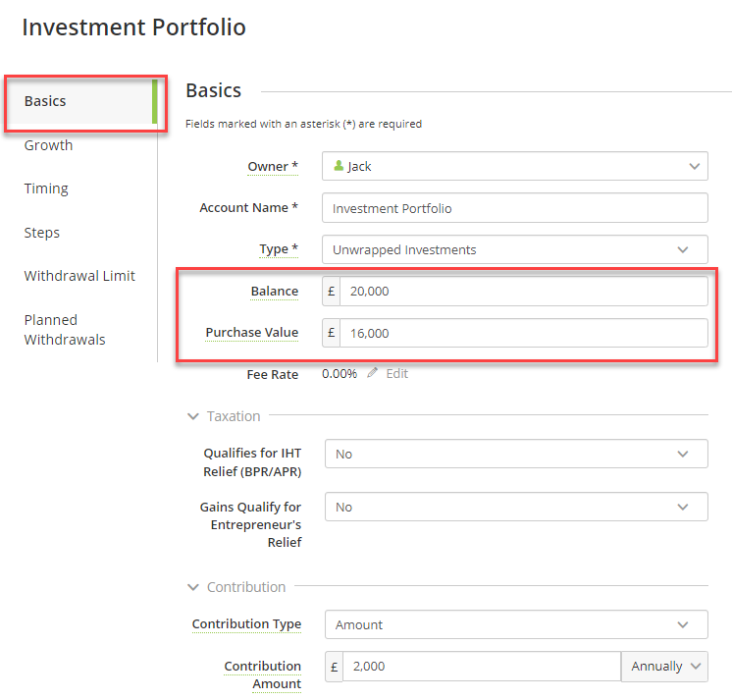
Task: Open the Qualifies for IHT Relief dropdown
Action: tap(516, 454)
